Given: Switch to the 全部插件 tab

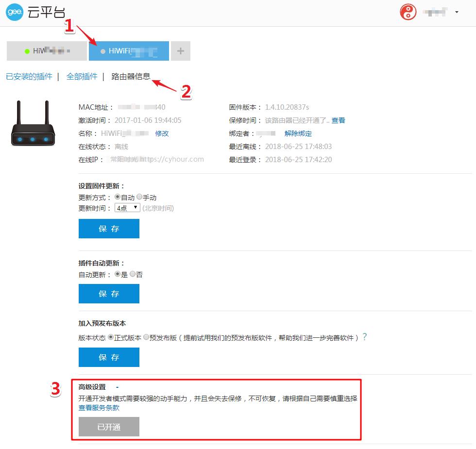Looking at the screenshot, I should point(82,77).
